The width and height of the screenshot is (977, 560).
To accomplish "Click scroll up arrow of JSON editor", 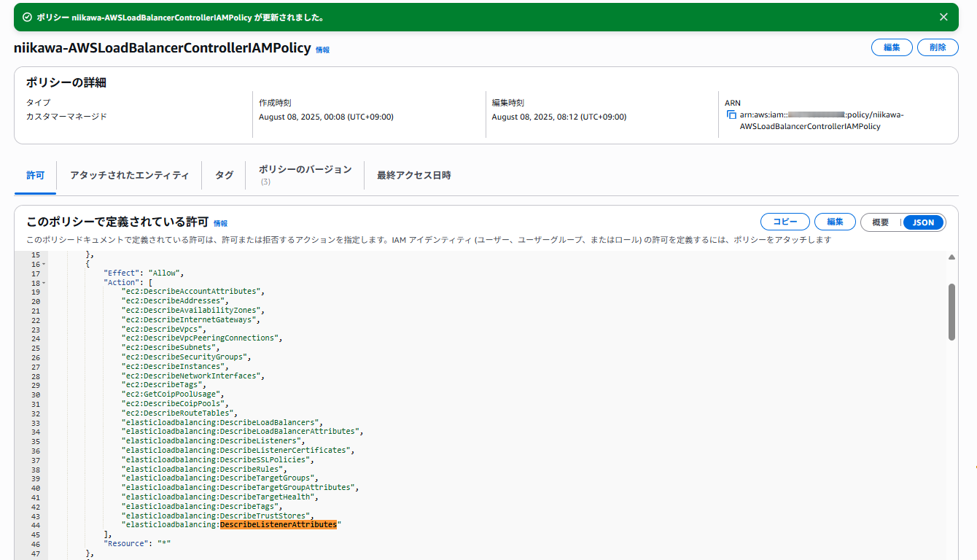I will coord(951,257).
